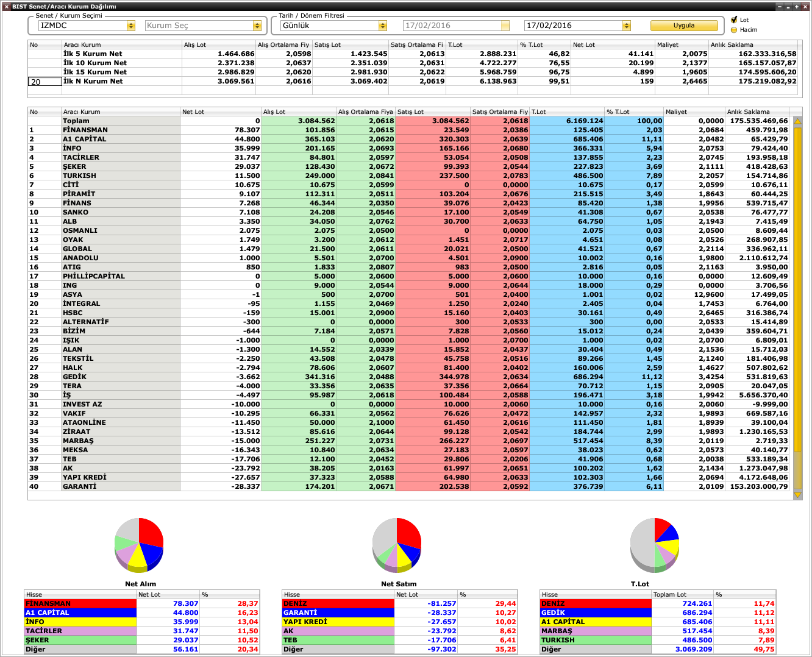Expand the Günlük period dropdown
Image resolution: width=812 pixels, height=657 pixels.
pyautogui.click(x=383, y=26)
